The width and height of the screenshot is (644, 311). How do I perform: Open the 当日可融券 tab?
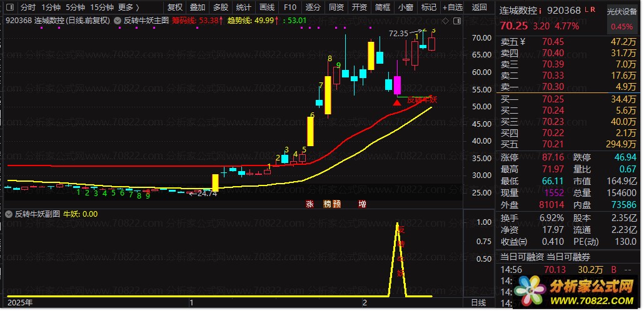point(569,257)
